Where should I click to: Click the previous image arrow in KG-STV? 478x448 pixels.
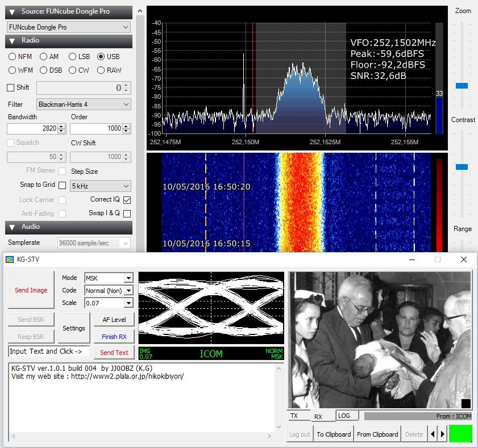[433, 434]
